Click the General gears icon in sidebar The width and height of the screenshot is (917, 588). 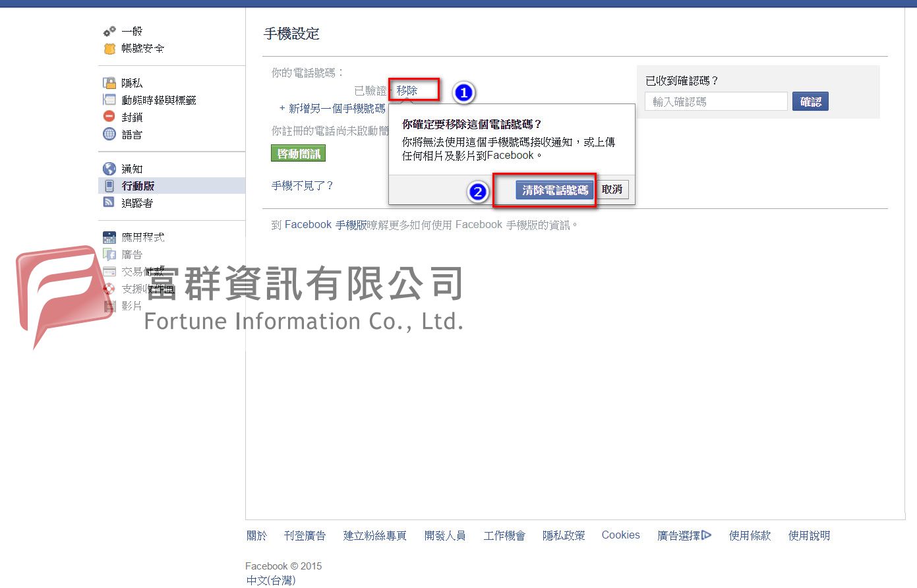pos(109,32)
